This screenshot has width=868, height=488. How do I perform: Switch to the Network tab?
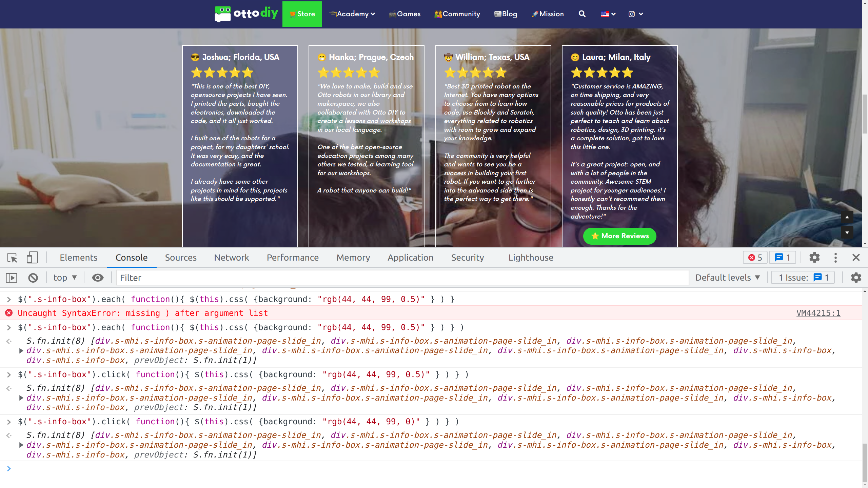pyautogui.click(x=232, y=258)
